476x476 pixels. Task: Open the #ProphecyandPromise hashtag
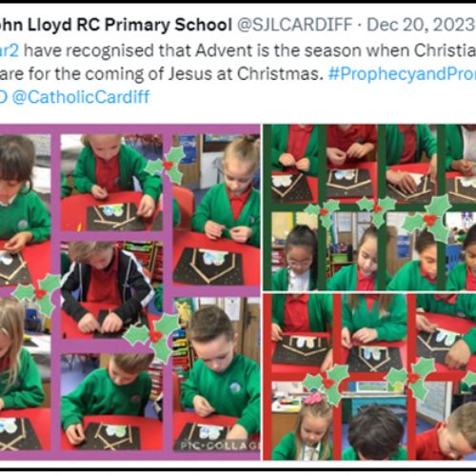pos(403,74)
